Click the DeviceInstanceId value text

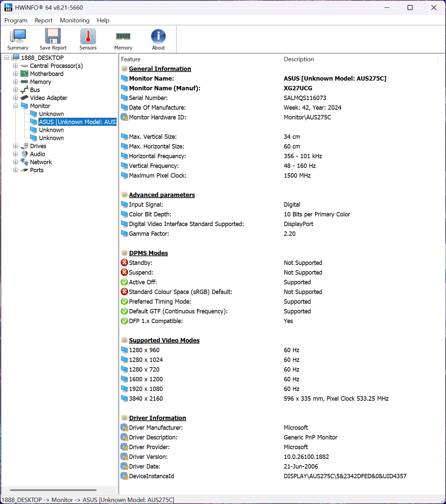(x=345, y=476)
